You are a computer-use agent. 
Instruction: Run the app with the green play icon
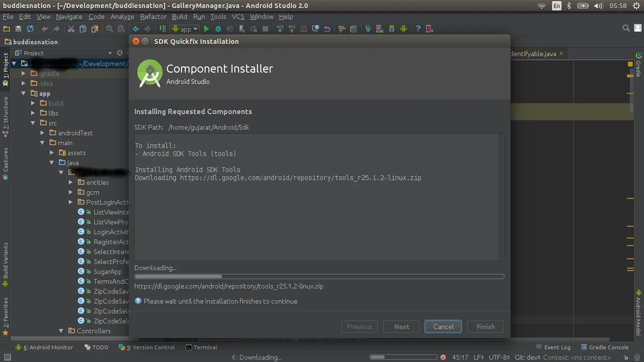click(206, 29)
